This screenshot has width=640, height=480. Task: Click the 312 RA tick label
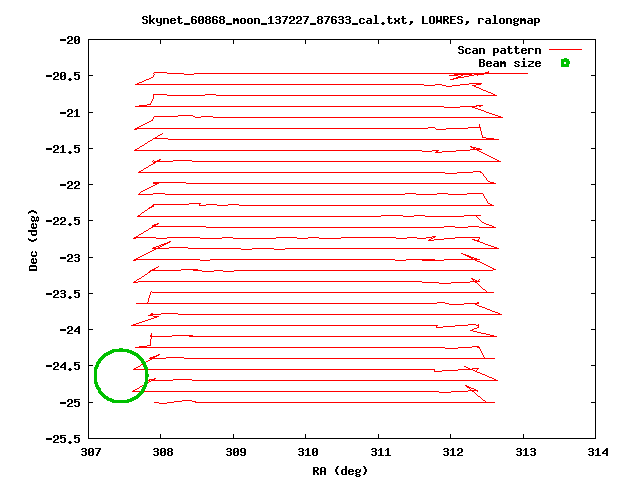point(453,452)
